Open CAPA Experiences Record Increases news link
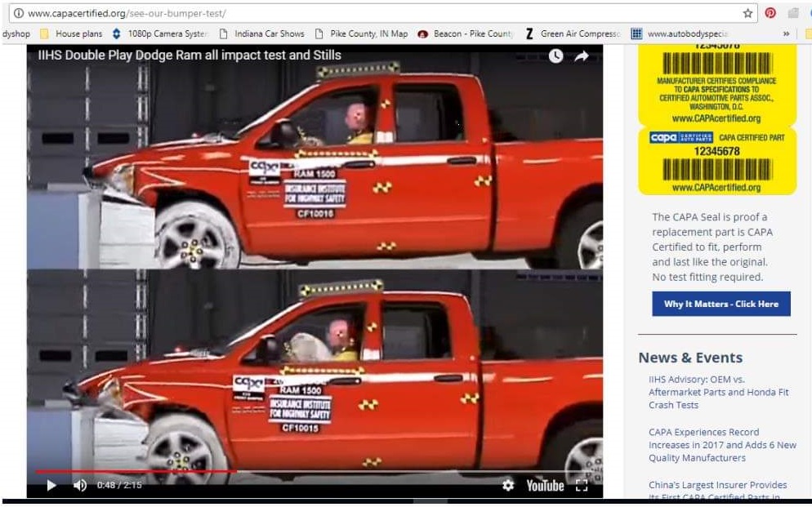Viewport: 812px width, 507px height. 722,445
